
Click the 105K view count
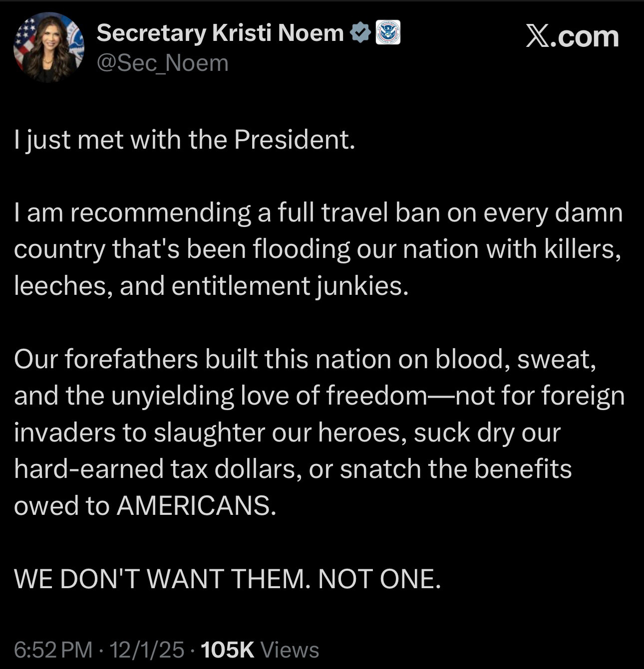coord(227,650)
